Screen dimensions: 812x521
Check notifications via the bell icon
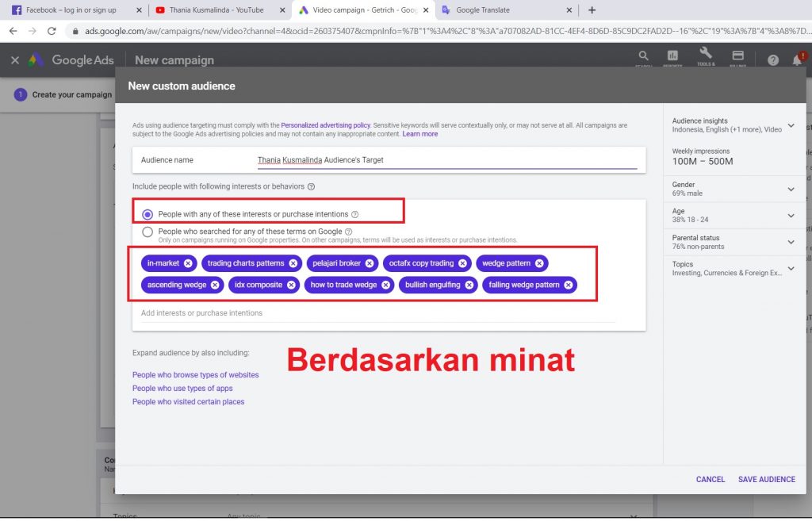[x=798, y=58]
